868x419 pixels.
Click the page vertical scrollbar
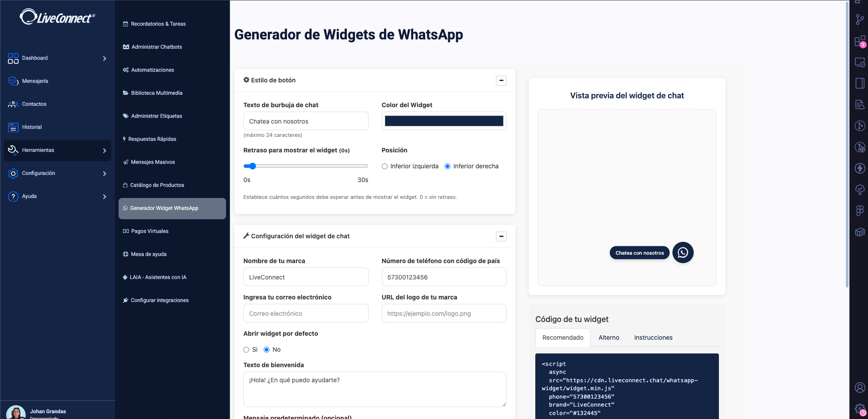[847, 144]
